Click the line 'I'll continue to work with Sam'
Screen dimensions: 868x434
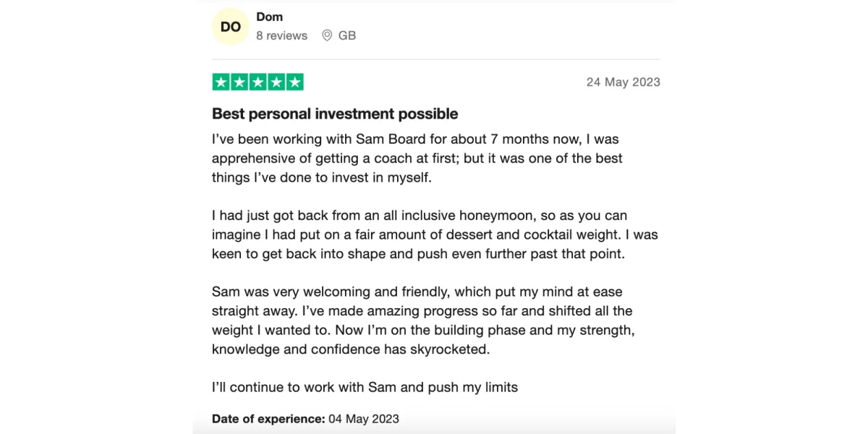[365, 387]
